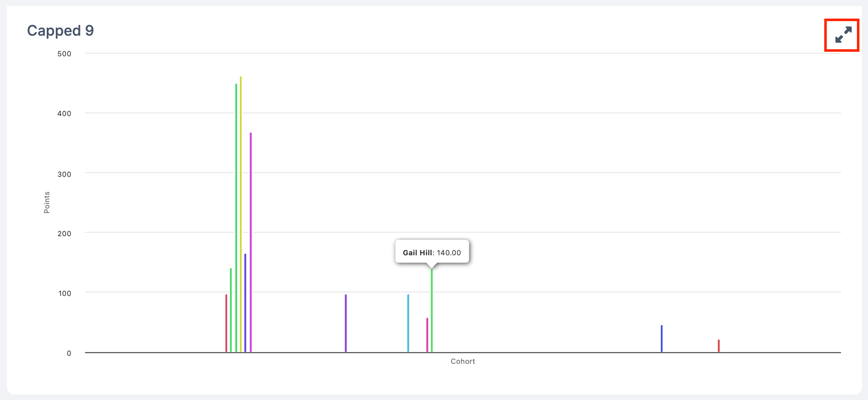Click the Points y-axis label
The height and width of the screenshot is (400, 868).
[47, 203]
